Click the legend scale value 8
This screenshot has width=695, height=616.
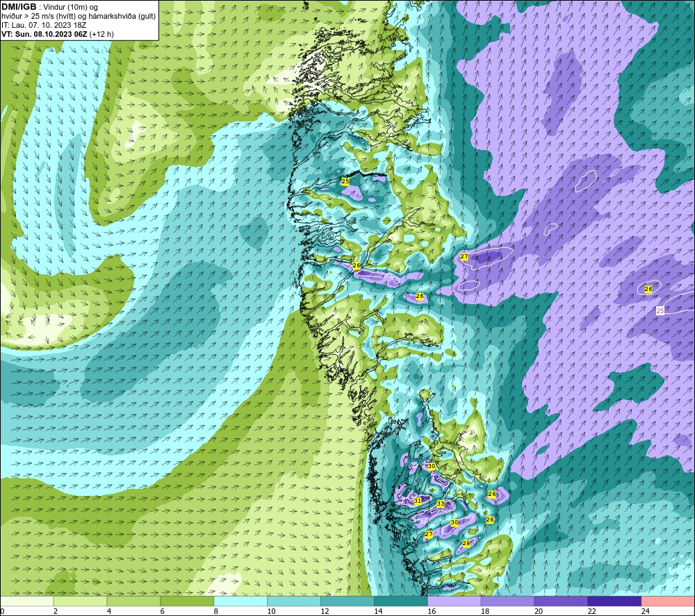click(216, 611)
